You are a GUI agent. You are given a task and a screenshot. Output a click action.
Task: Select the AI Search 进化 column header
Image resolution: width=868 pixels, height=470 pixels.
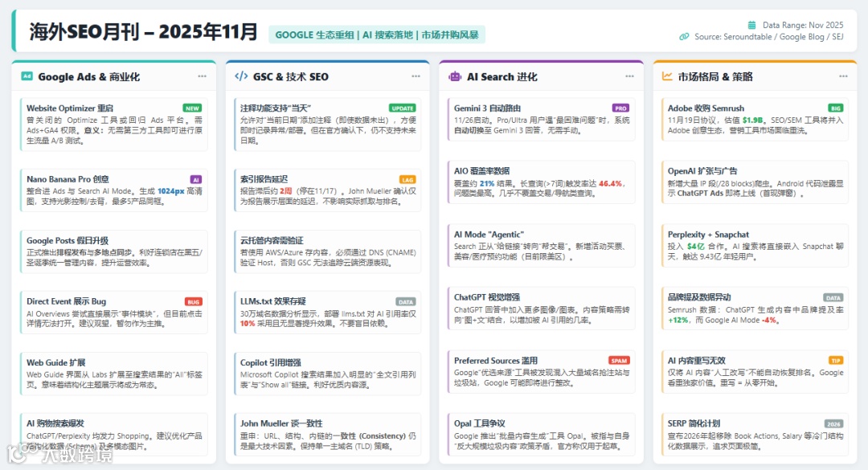coord(542,76)
